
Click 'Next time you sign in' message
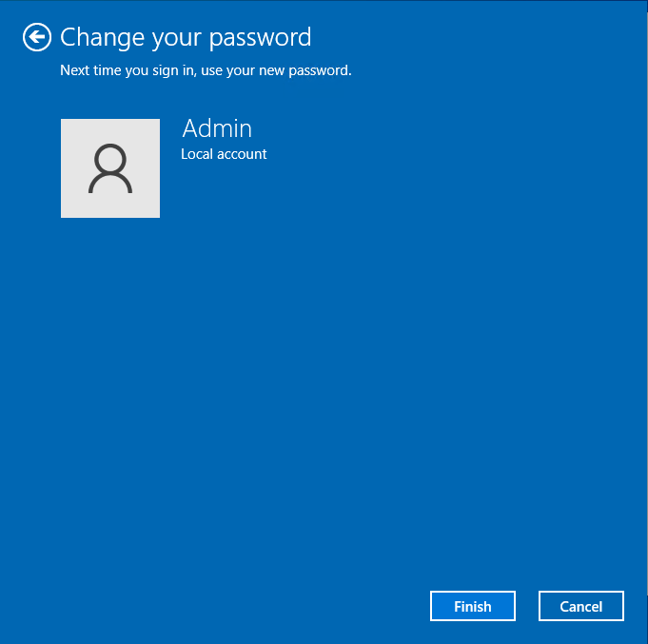[206, 70]
